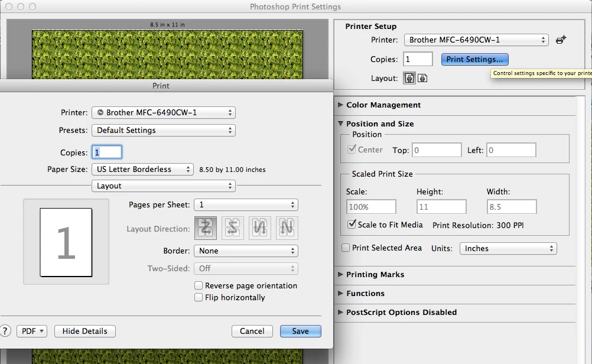The width and height of the screenshot is (592, 364).
Task: Click the Print Settings button
Action: [474, 59]
